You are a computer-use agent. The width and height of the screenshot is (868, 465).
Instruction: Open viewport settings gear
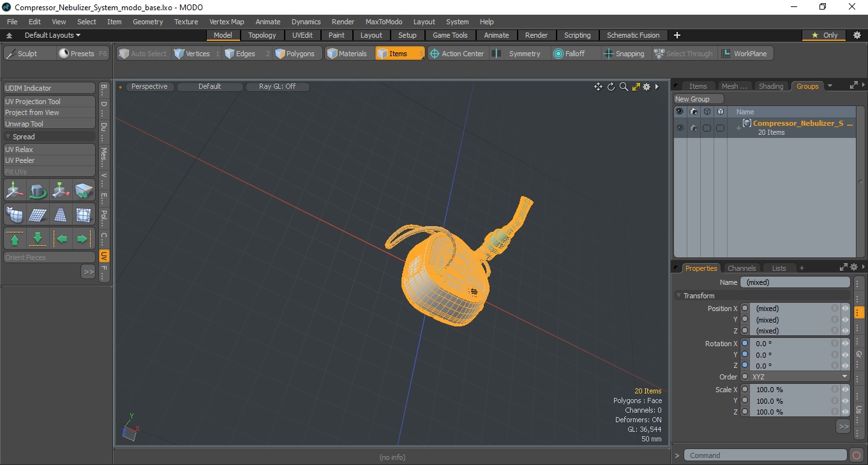click(x=647, y=87)
